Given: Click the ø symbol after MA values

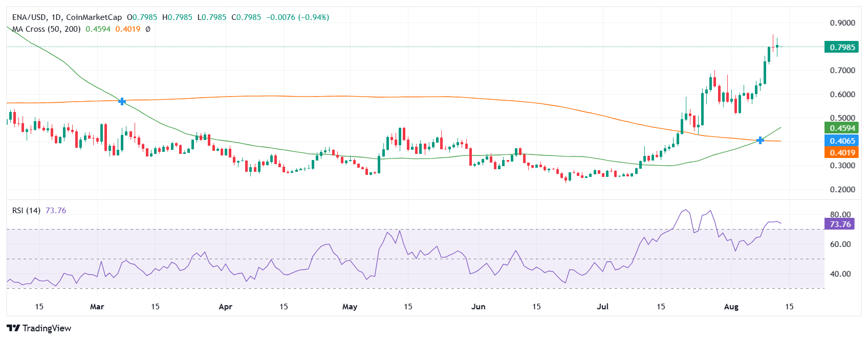Looking at the screenshot, I should click(x=148, y=29).
